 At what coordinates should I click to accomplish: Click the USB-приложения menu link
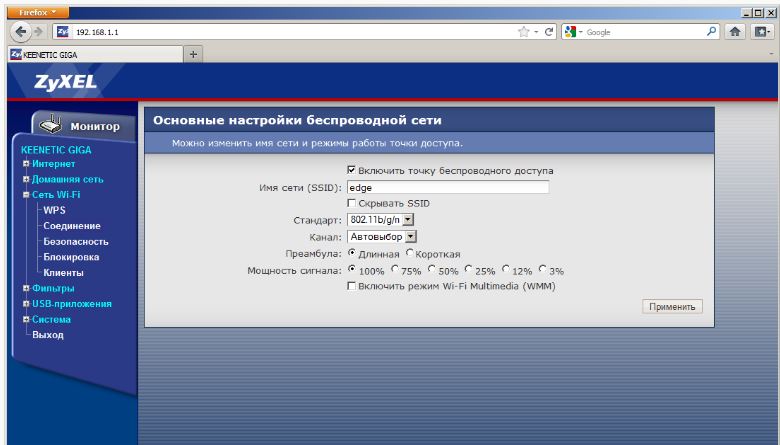(72, 304)
